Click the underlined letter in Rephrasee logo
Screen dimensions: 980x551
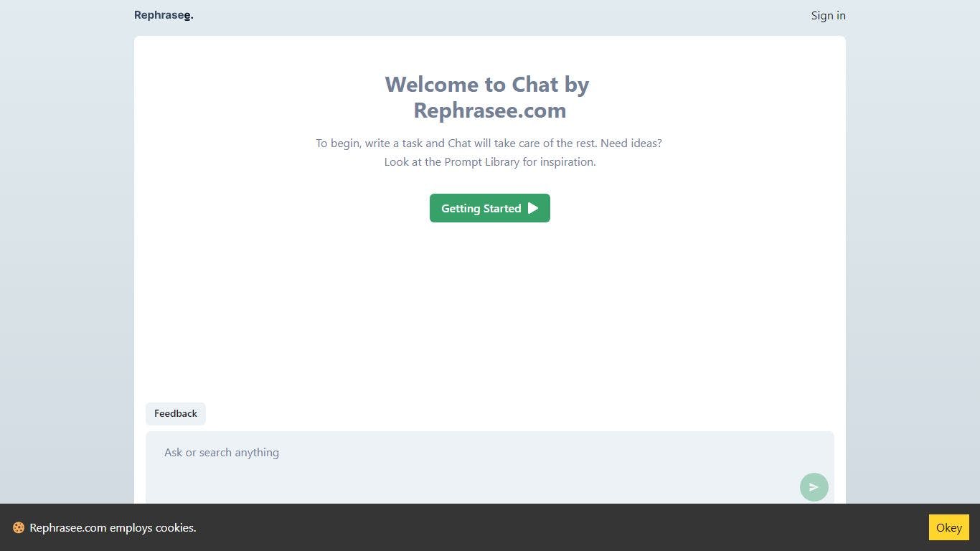[x=187, y=16]
